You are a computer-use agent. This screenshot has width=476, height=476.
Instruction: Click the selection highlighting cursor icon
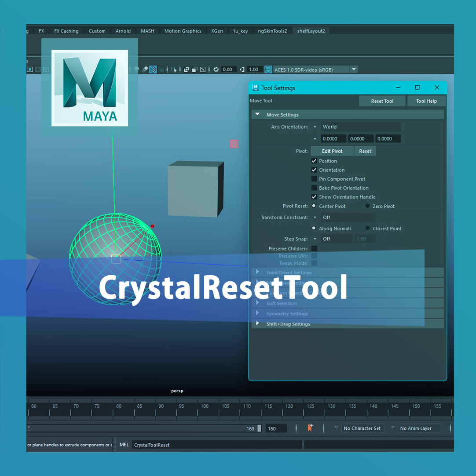click(x=174, y=70)
